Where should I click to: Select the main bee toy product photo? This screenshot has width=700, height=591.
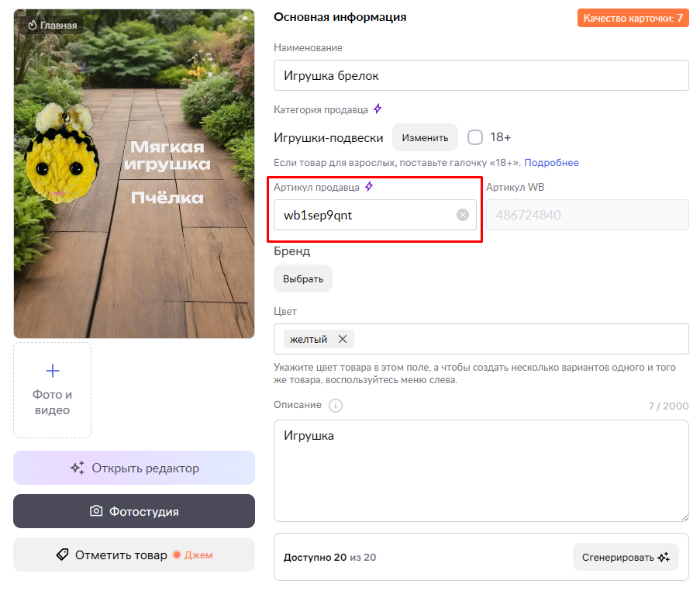(133, 174)
